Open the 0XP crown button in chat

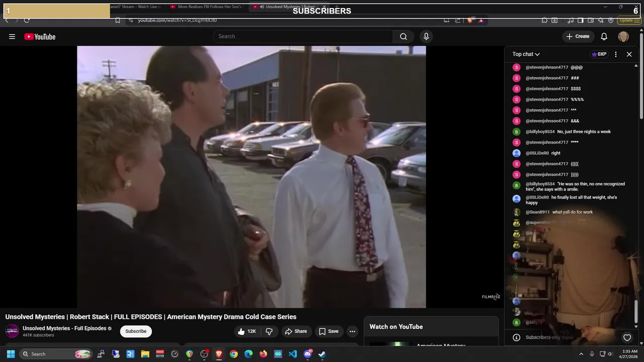[x=599, y=54]
